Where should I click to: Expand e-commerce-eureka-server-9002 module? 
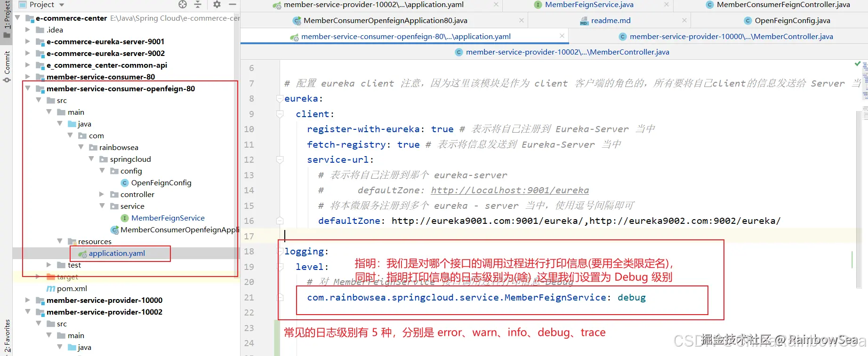coord(28,53)
